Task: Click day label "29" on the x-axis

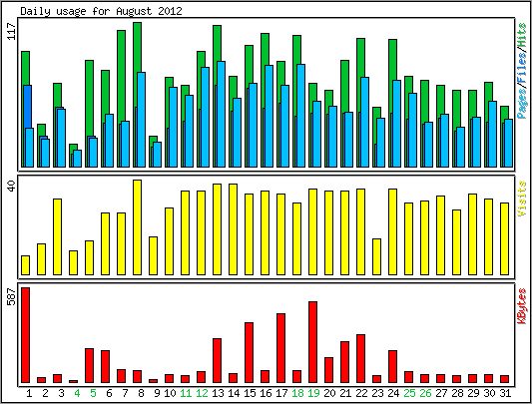Action: 473,393
